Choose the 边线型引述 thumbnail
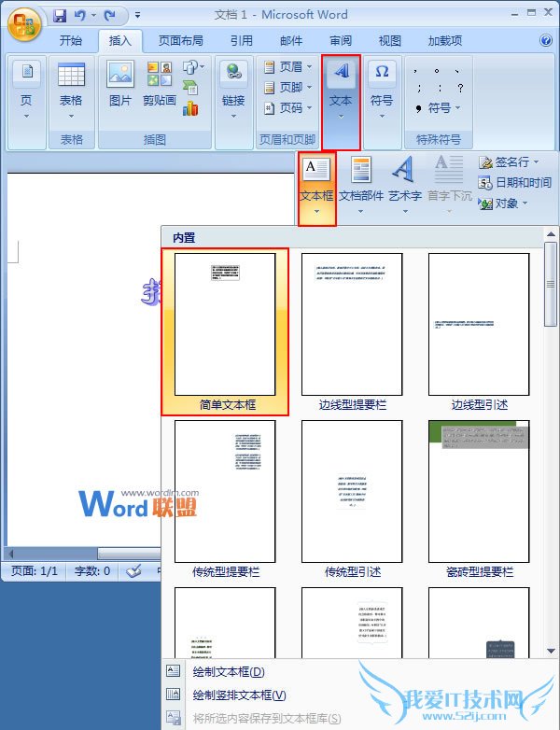 point(479,332)
